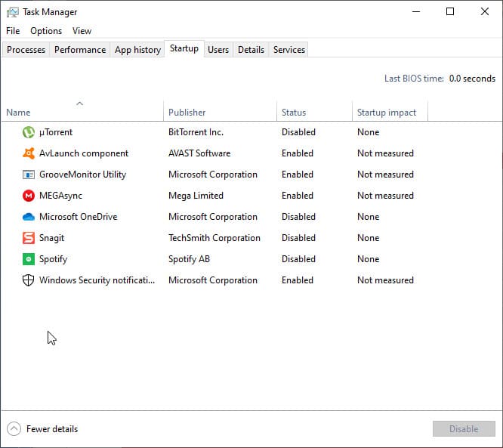Click the BitTorrent Inc. publisher cell
The height and width of the screenshot is (448, 503).
point(196,132)
